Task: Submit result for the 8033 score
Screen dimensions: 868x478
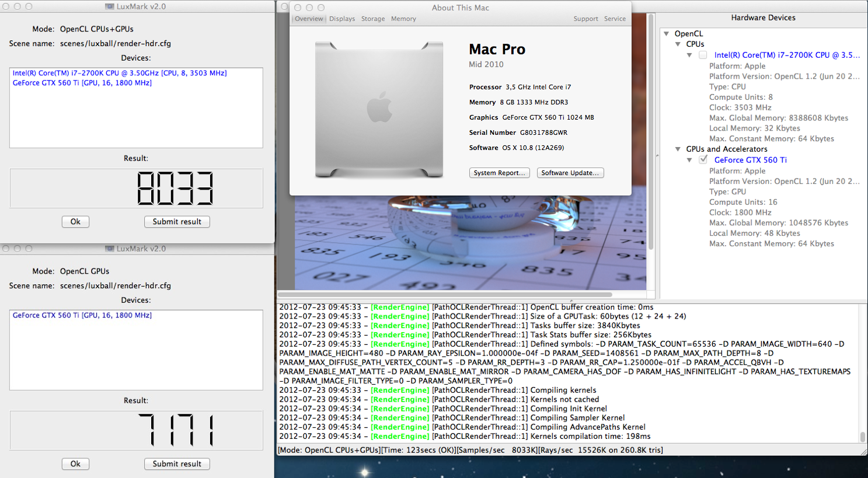Action: [177, 222]
